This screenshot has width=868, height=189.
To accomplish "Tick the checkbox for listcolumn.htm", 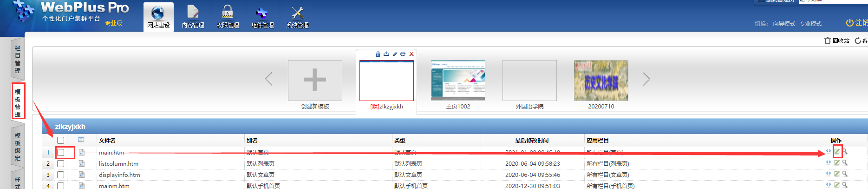I will (x=61, y=163).
